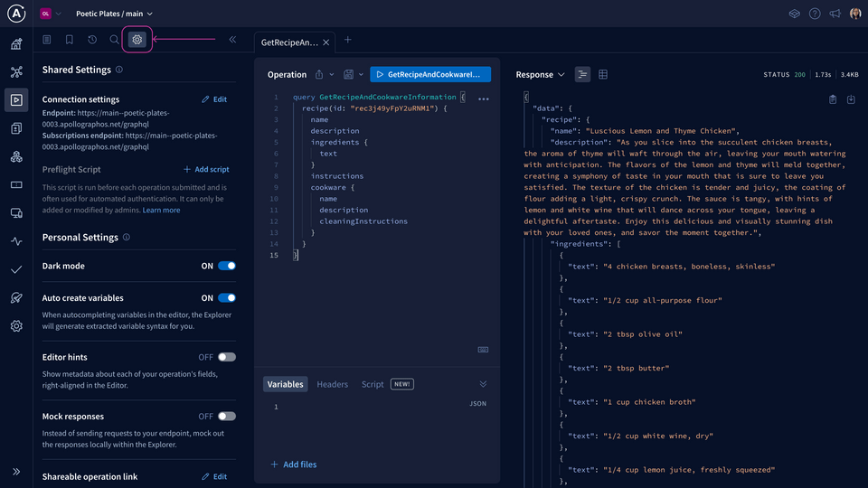Open the fields sidebar icon
The width and height of the screenshot is (868, 488).
(16, 184)
